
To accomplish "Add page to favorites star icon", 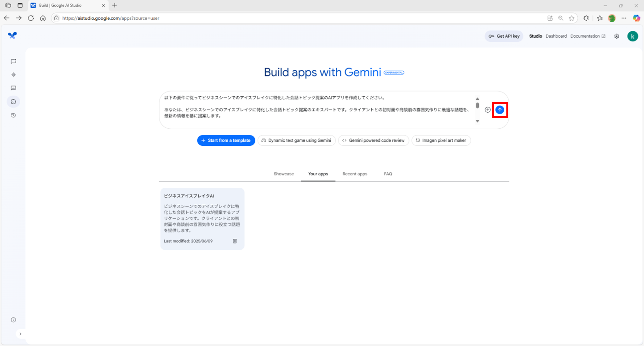I will 572,18.
